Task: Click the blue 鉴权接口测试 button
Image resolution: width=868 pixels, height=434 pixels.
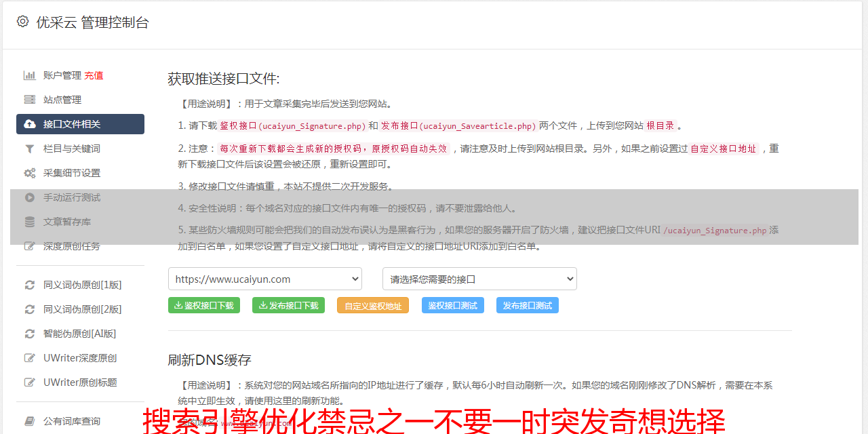Action: point(453,305)
